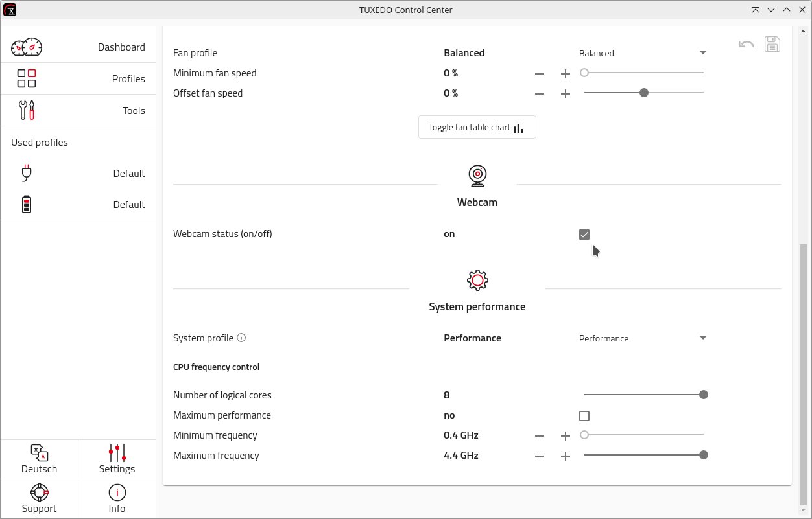Adjust the Minimum frequency slider
This screenshot has width=812, height=519.
pyautogui.click(x=644, y=435)
